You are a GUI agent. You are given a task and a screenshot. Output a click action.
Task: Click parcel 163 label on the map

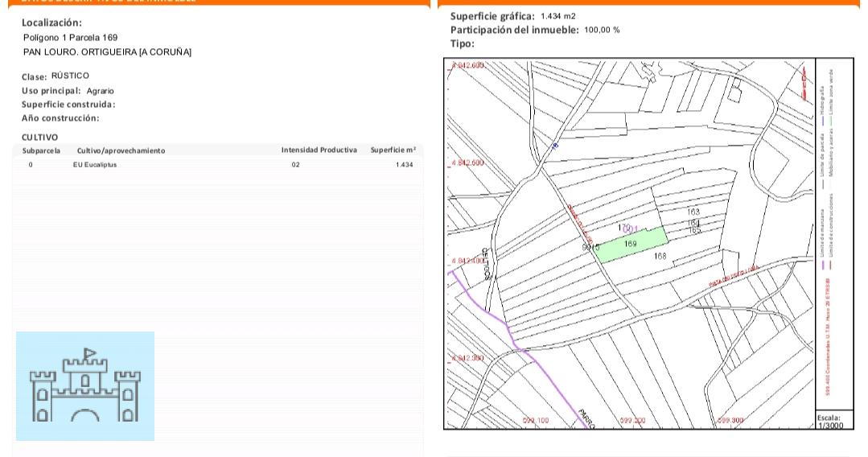[693, 212]
